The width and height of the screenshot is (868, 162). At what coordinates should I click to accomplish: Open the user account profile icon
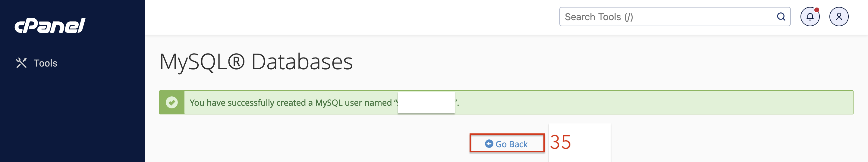coord(839,17)
